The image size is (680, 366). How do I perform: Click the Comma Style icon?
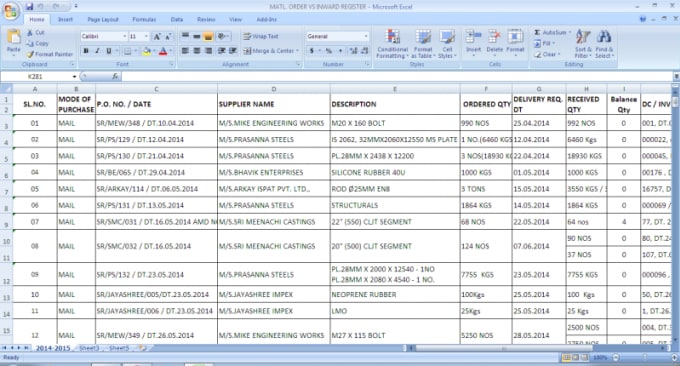pyautogui.click(x=340, y=51)
